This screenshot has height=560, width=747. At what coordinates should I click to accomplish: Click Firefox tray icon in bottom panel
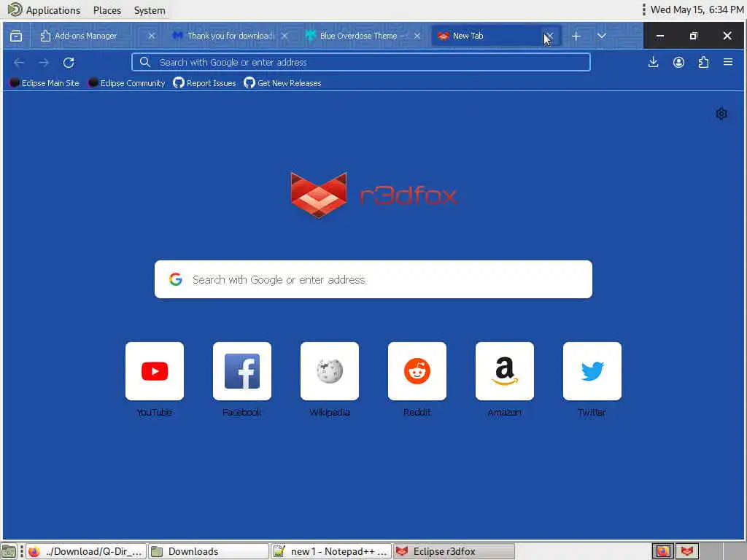click(x=662, y=551)
